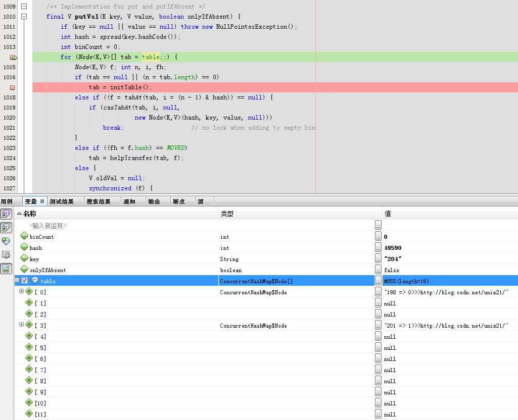Click the 值 column header

450,214
